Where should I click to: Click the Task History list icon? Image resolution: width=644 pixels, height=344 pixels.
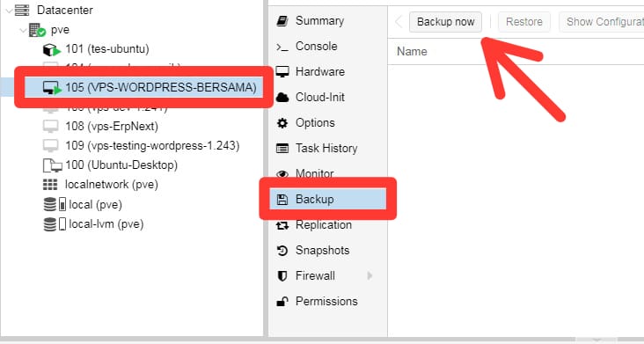[282, 148]
